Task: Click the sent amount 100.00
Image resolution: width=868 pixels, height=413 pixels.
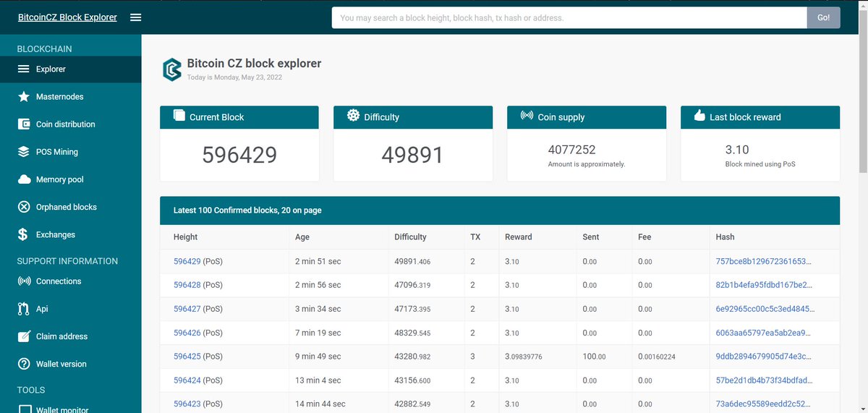Action: coord(594,357)
